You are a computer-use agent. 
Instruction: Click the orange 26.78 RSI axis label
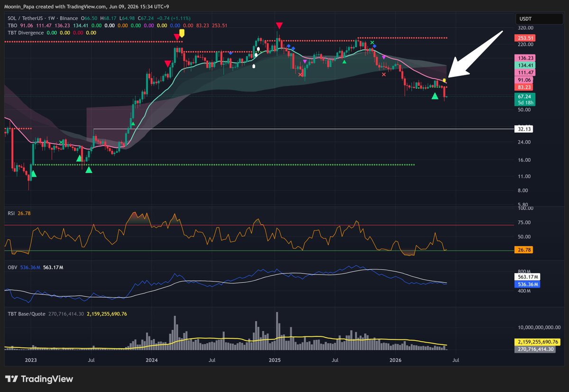click(x=523, y=250)
